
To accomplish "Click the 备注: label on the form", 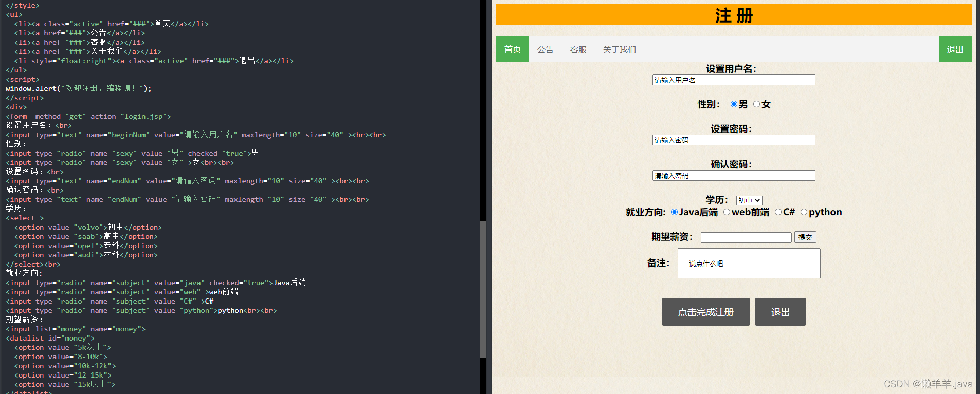I will coord(659,263).
